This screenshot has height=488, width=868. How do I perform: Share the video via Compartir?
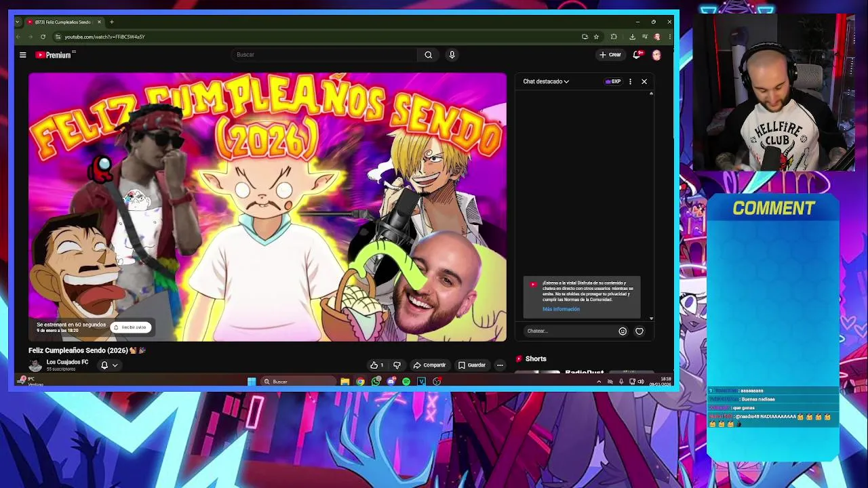coord(430,365)
